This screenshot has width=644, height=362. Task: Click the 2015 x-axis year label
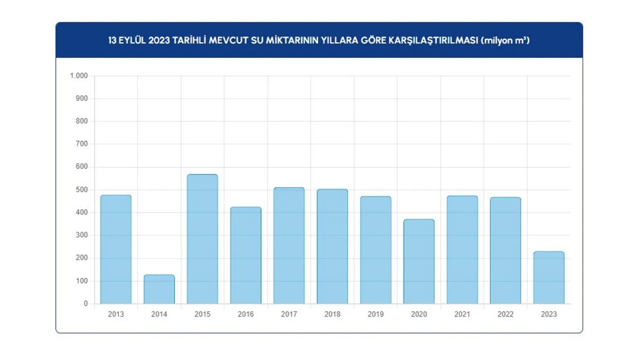click(x=202, y=314)
